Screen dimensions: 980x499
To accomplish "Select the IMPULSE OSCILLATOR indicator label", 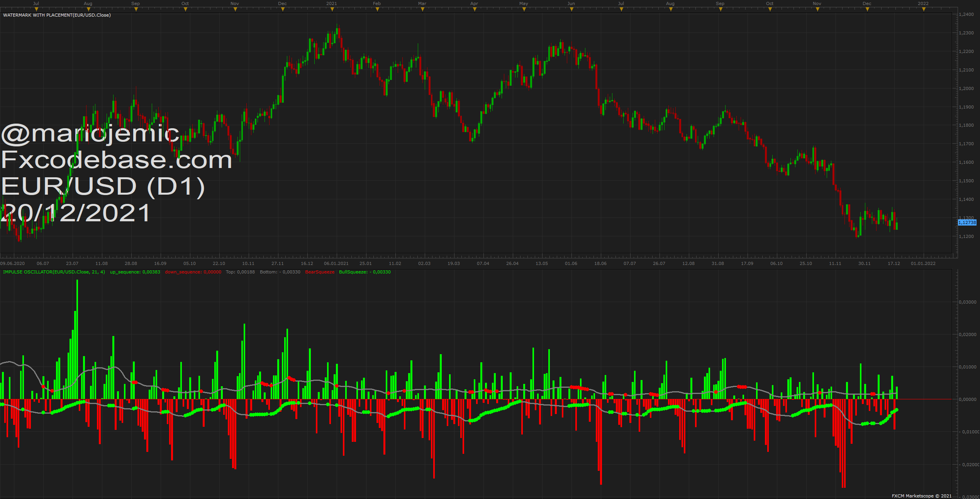I will coord(54,272).
